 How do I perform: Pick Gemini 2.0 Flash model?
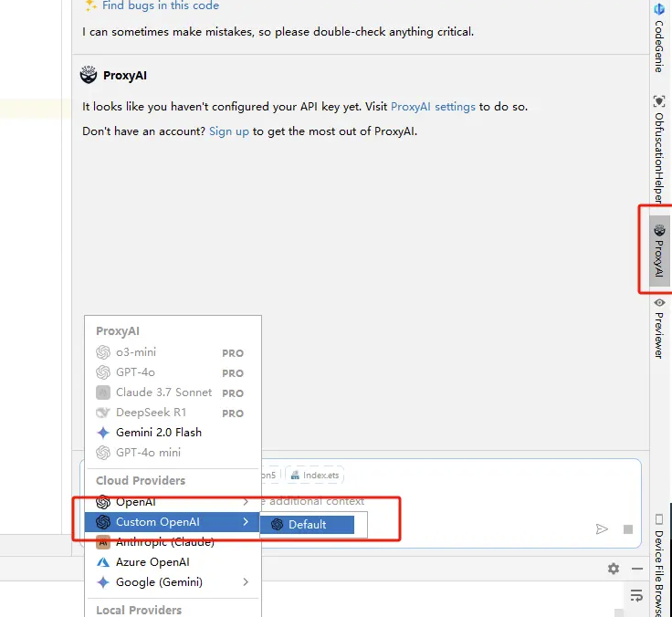[173, 433]
